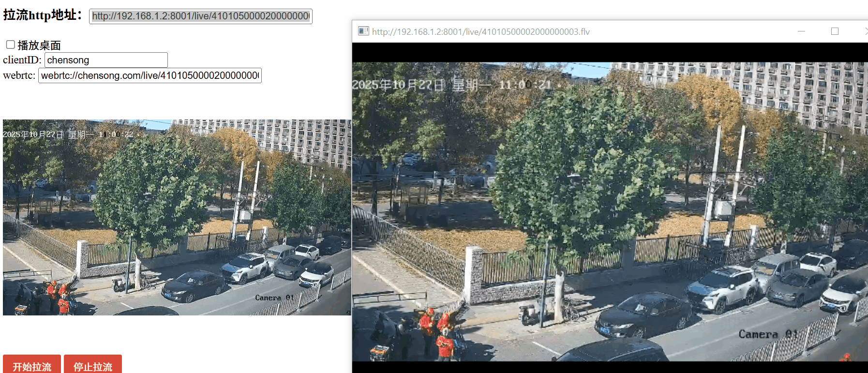Click the 拉流http地址 heading label
The height and width of the screenshot is (373, 868).
point(43,15)
